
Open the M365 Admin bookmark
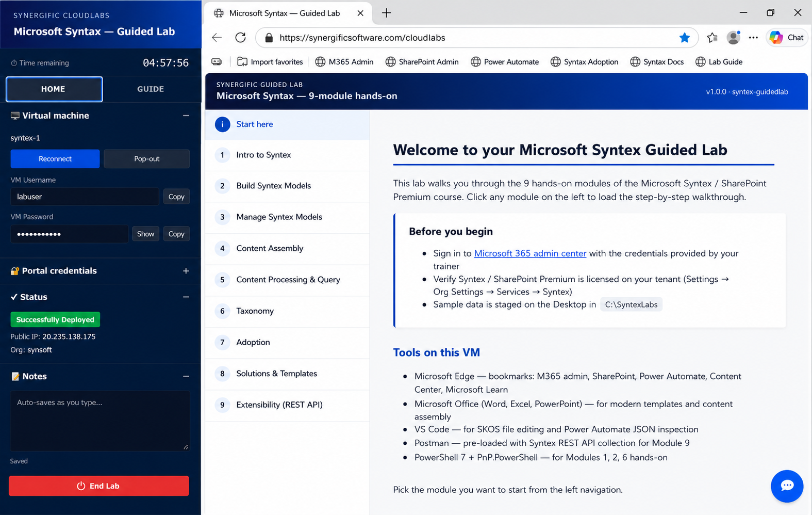point(344,62)
